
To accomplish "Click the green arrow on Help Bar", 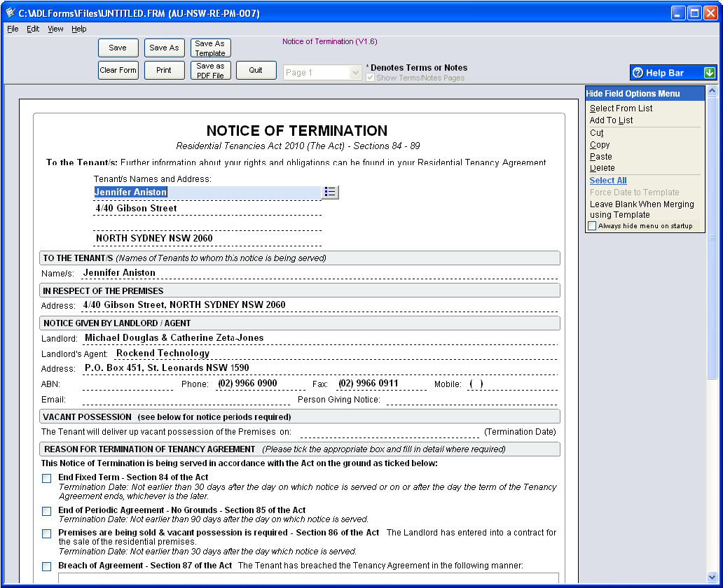I will point(710,73).
